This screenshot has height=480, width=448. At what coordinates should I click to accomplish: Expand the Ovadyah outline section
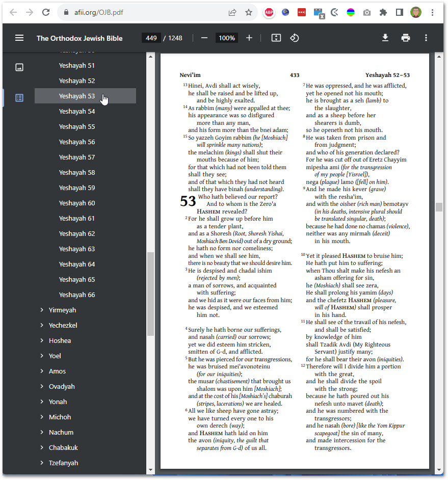coord(42,386)
